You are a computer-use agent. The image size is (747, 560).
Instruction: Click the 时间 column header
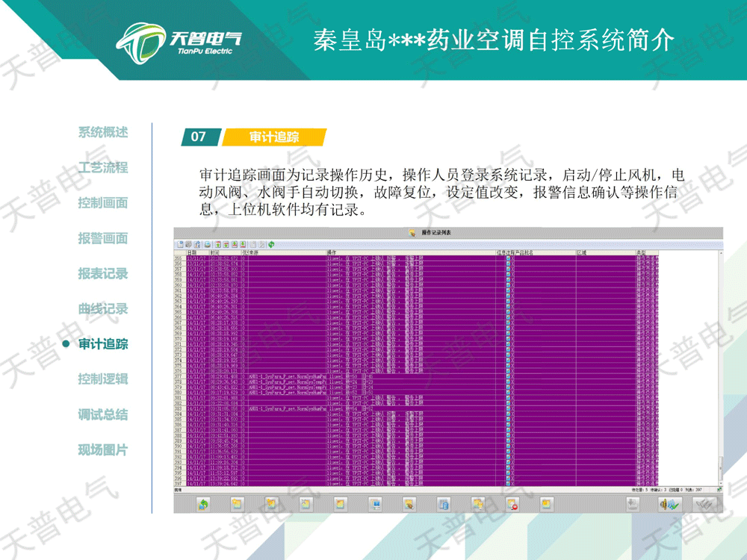(225, 252)
